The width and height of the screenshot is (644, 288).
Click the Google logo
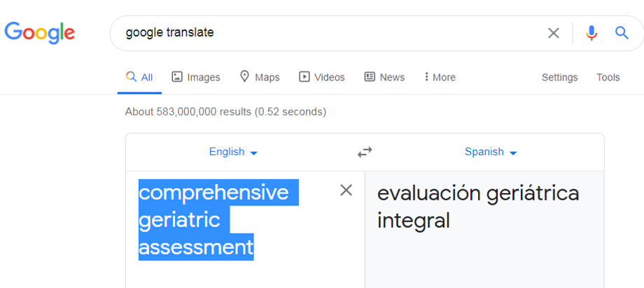click(40, 32)
